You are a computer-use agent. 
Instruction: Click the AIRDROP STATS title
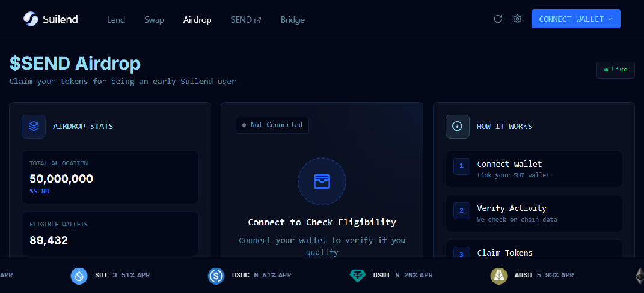(83, 127)
